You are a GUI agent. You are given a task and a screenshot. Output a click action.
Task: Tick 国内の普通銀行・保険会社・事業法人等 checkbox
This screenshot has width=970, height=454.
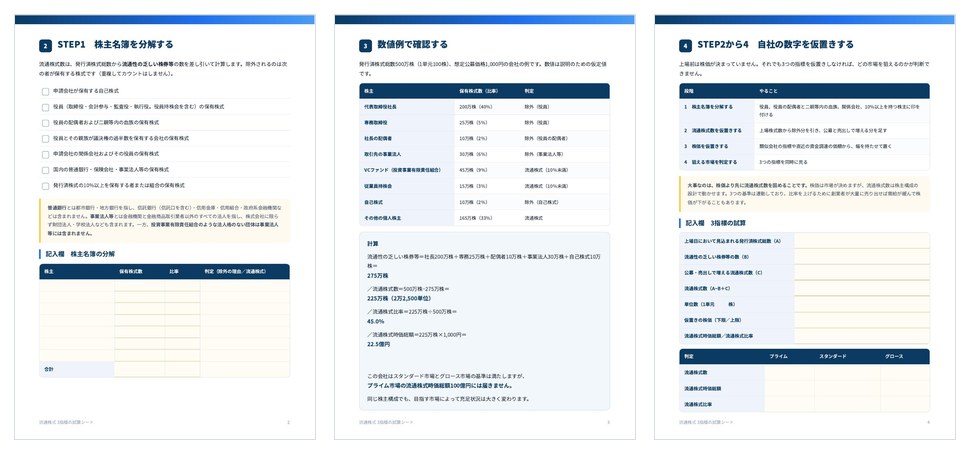click(x=45, y=170)
